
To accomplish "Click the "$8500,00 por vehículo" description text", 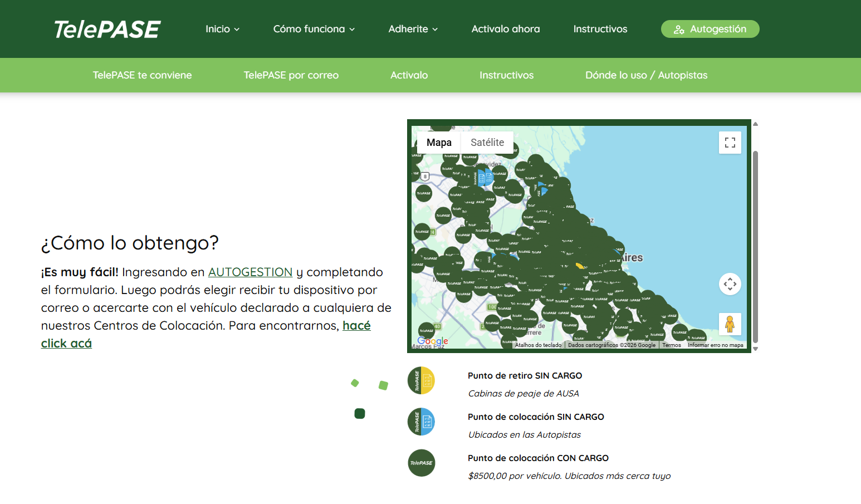I will click(x=569, y=476).
